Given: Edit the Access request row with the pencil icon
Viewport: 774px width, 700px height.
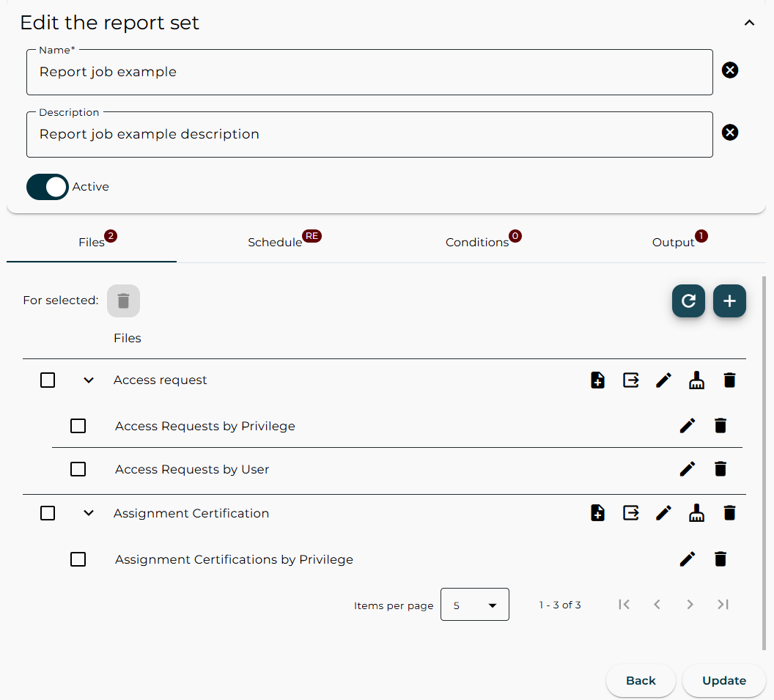Looking at the screenshot, I should (663, 380).
